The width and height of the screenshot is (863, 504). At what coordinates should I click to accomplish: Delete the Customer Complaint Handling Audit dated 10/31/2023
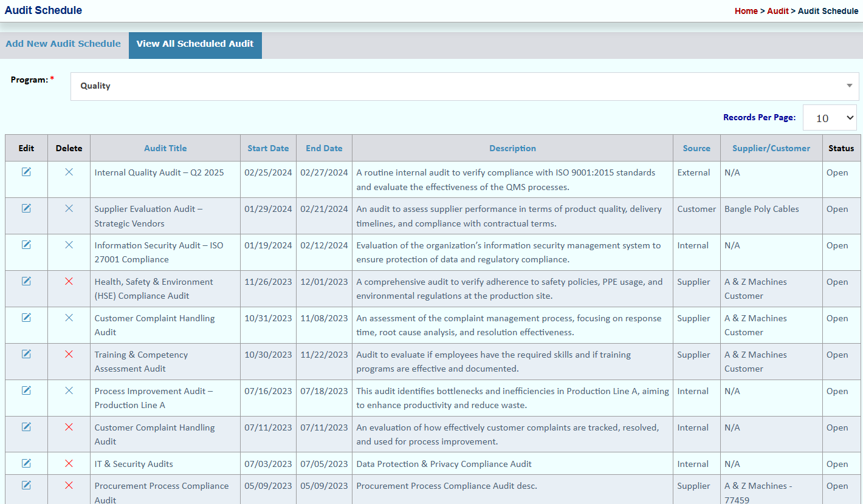(x=69, y=318)
